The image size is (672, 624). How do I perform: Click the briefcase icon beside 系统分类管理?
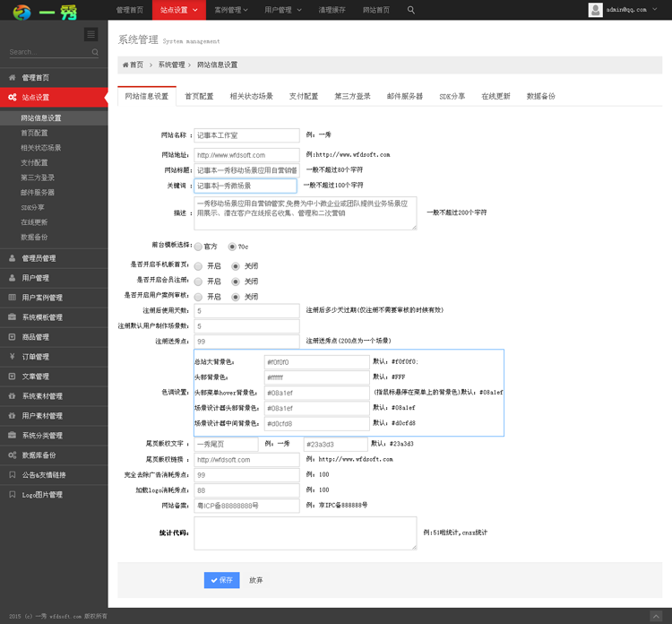pos(12,436)
